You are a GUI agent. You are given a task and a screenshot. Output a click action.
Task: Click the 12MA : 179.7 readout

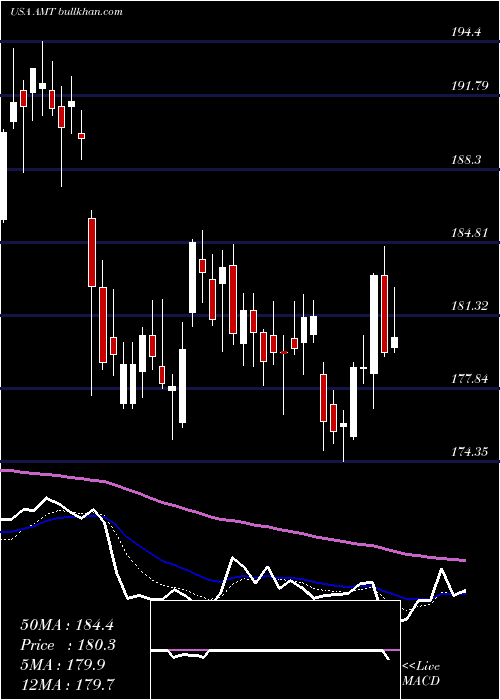tap(68, 684)
